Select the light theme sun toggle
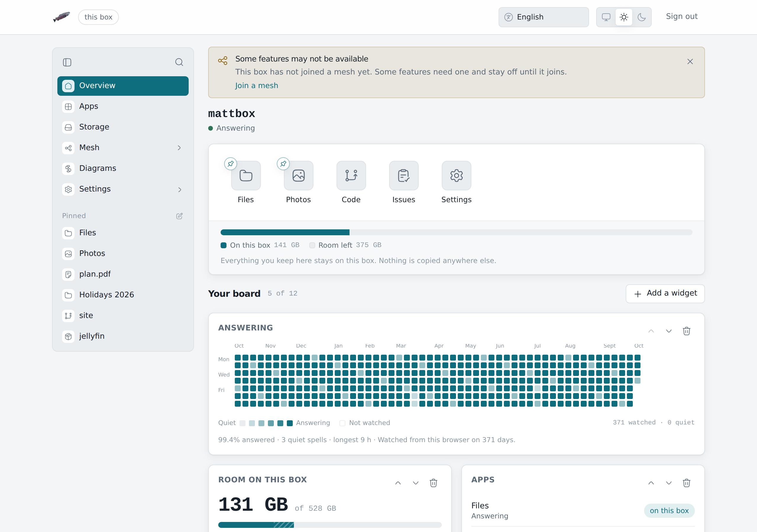Screen dimensions: 757x532 624,17
